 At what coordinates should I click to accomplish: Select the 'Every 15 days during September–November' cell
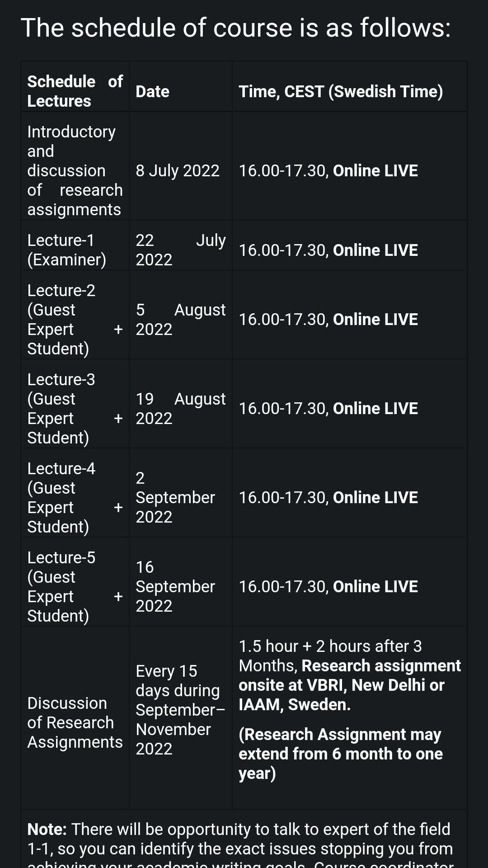[180, 710]
